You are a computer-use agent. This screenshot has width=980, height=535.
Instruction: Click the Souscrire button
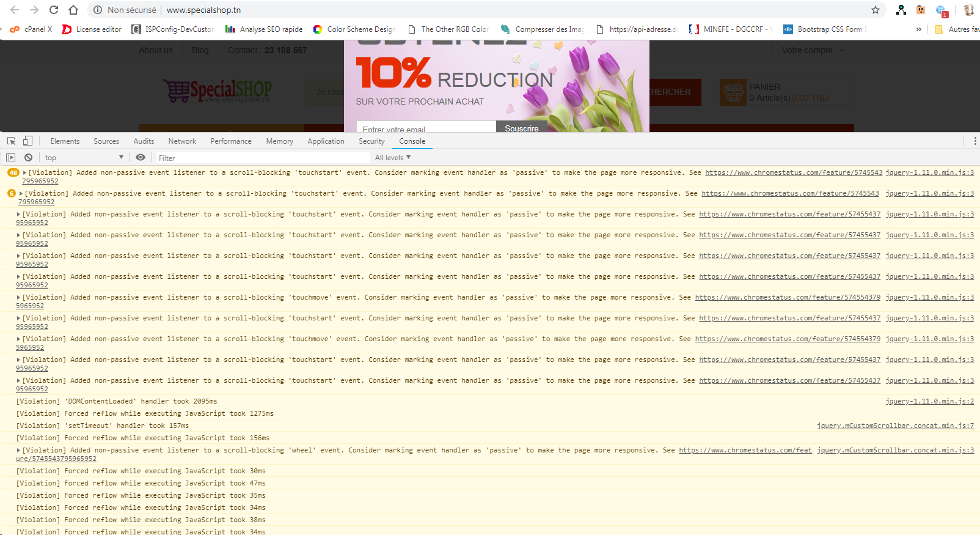pos(522,127)
